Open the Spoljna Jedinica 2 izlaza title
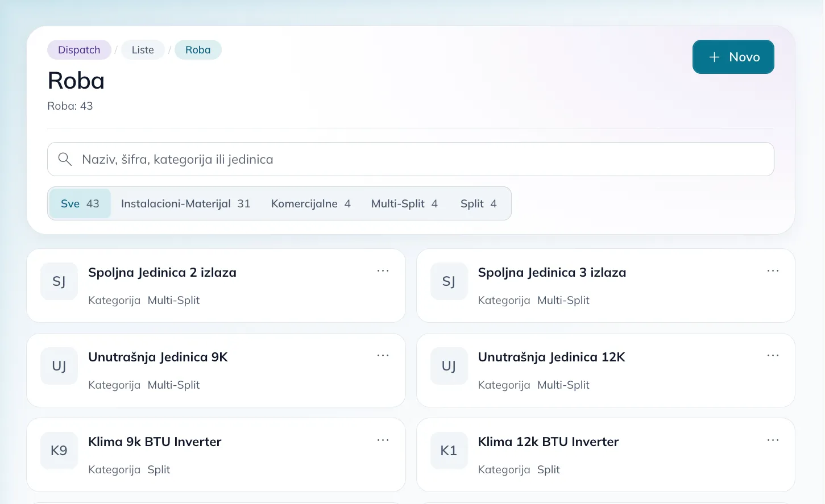The image size is (825, 504). click(x=162, y=273)
